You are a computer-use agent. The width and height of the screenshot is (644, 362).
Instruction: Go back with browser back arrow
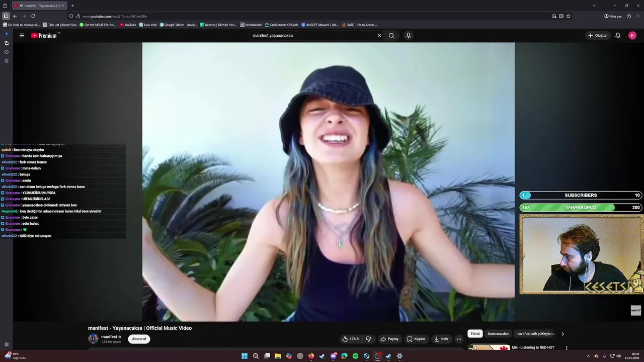(x=15, y=16)
